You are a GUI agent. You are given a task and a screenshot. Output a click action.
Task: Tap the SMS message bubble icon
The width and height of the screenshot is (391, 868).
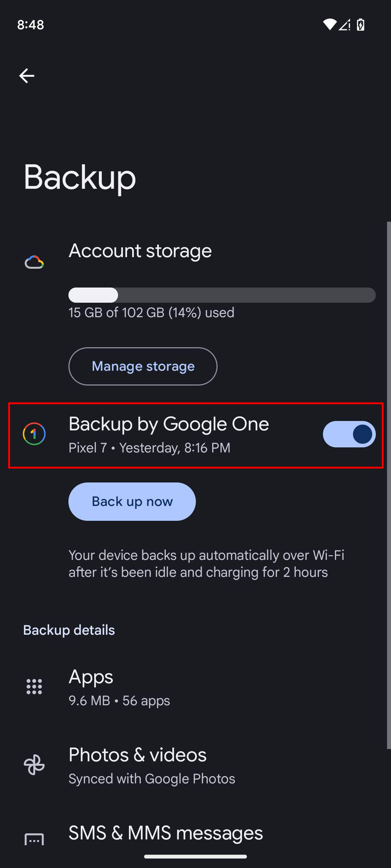34,839
